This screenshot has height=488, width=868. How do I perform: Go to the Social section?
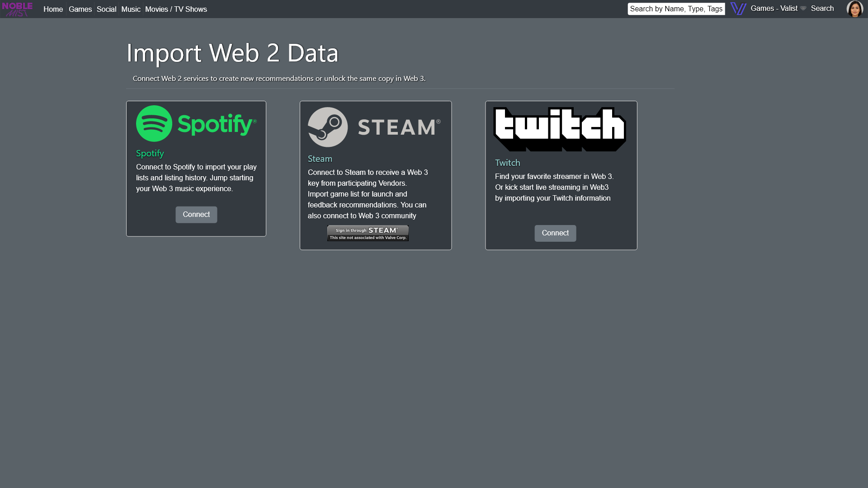pyautogui.click(x=106, y=9)
